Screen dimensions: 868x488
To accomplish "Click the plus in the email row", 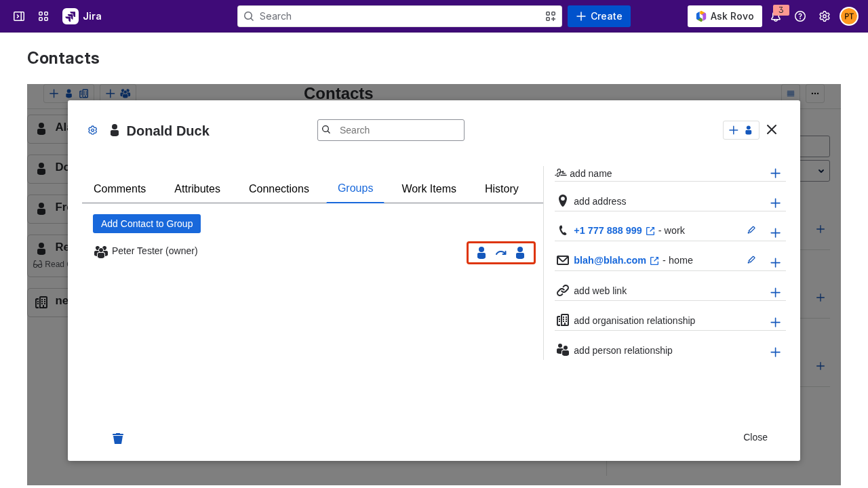I will coord(775,263).
